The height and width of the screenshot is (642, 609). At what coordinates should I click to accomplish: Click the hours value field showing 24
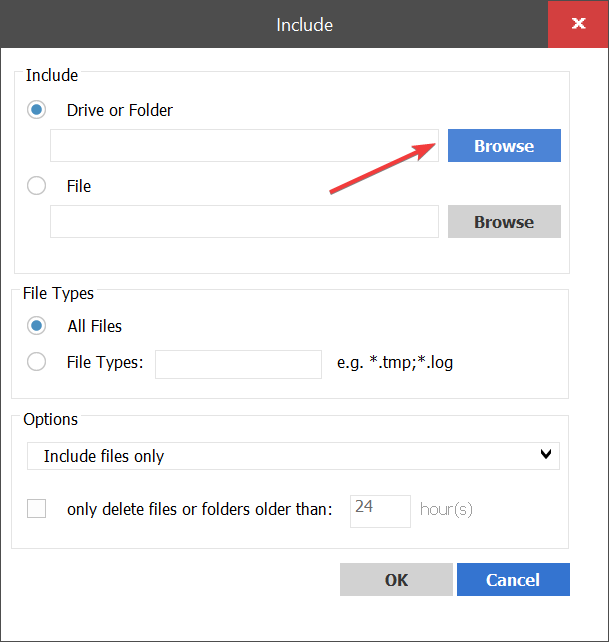click(380, 510)
